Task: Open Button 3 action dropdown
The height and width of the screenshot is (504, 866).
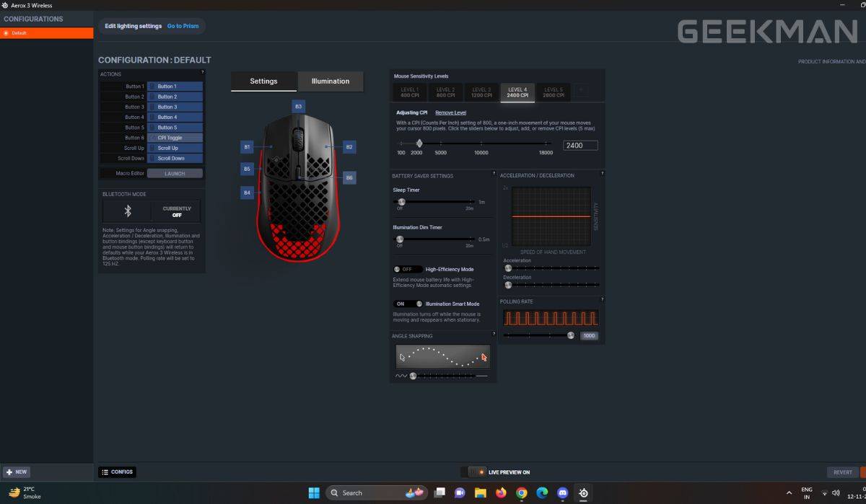Action: [175, 107]
